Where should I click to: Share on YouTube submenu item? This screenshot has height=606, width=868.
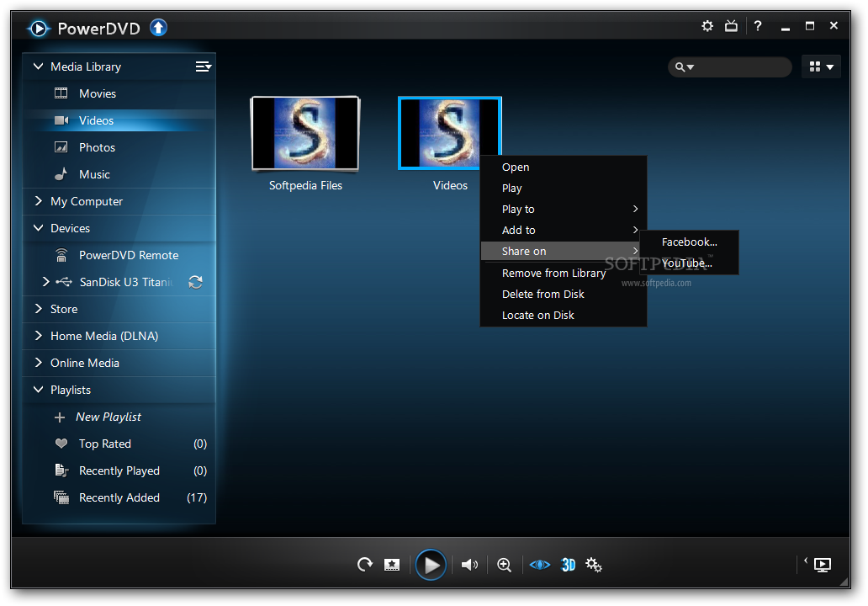pos(689,263)
